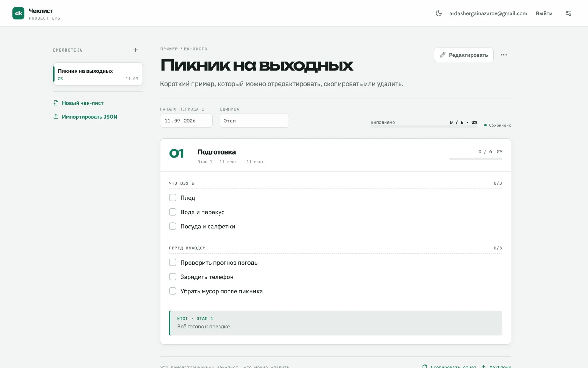Click the Пикник на выходных page title
Viewport: 588px width, 368px height.
point(257,65)
